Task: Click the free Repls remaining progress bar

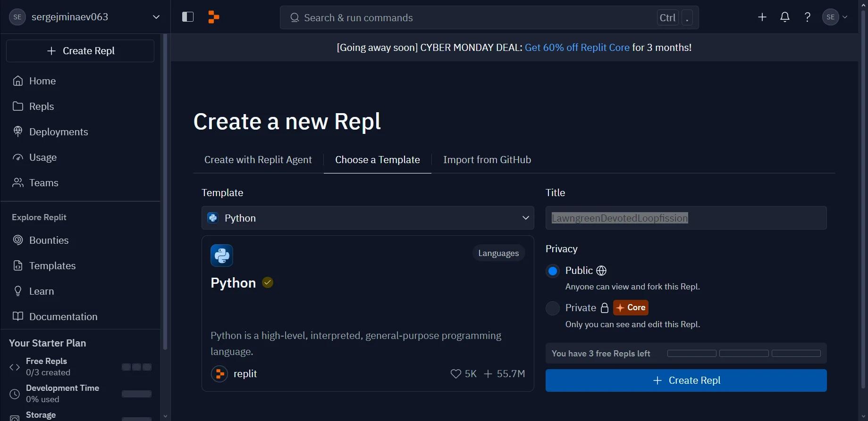Action: pyautogui.click(x=744, y=354)
